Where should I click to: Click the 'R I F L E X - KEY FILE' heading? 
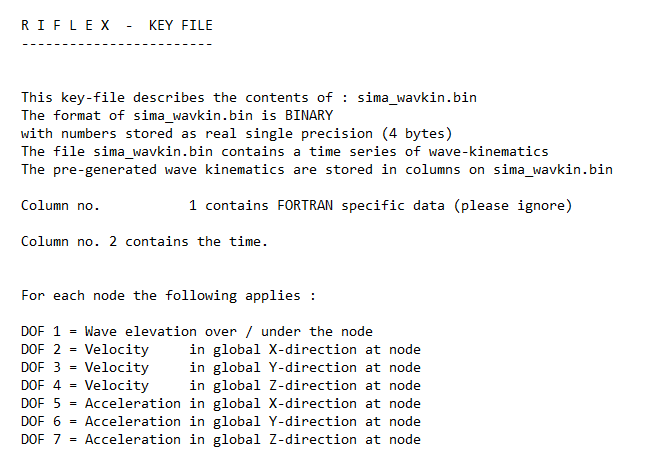coord(116,25)
